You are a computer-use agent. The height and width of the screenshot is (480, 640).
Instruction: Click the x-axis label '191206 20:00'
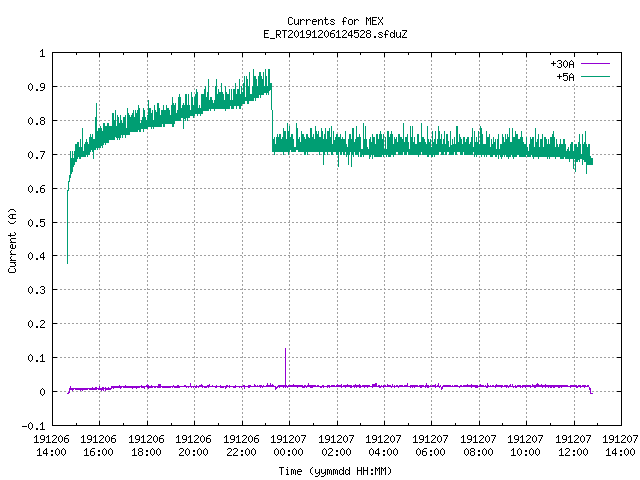click(193, 445)
